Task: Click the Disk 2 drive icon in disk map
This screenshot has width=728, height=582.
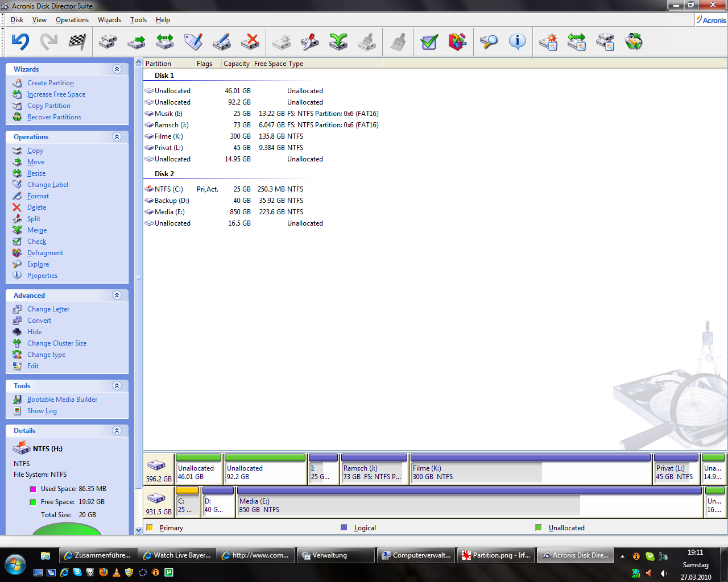Action: [x=156, y=498]
